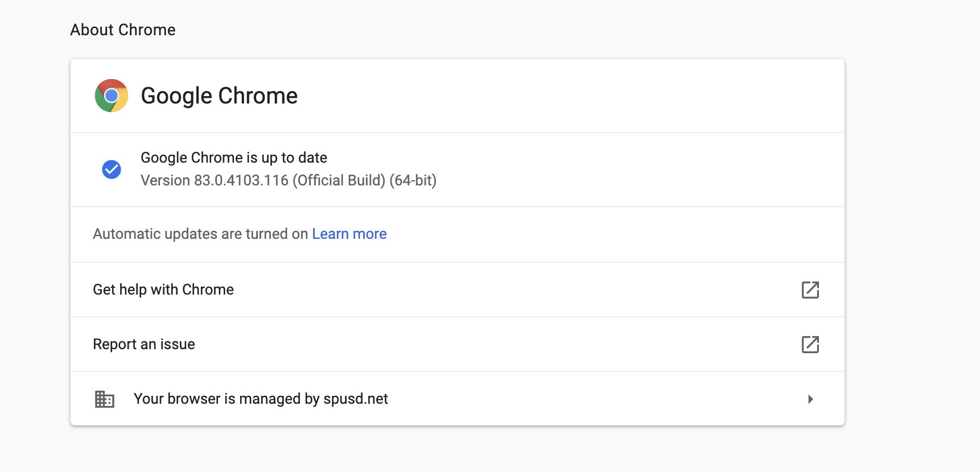This screenshot has width=980, height=472.
Task: Click the About Chrome heading
Action: [x=123, y=30]
